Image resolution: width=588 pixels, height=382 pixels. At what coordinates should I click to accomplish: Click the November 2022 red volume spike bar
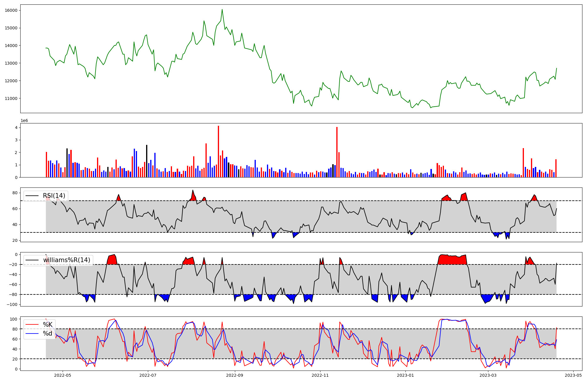tap(337, 152)
